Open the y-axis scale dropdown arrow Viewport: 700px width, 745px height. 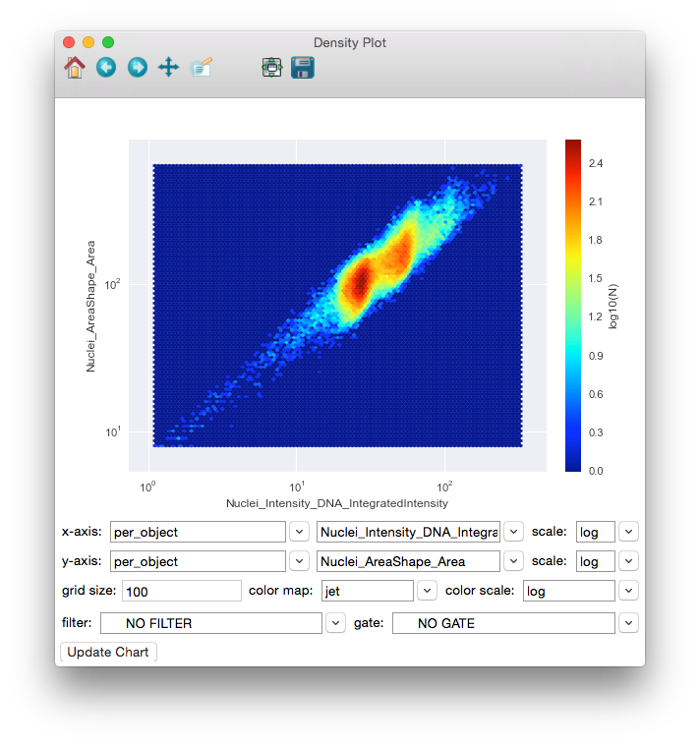(x=628, y=561)
